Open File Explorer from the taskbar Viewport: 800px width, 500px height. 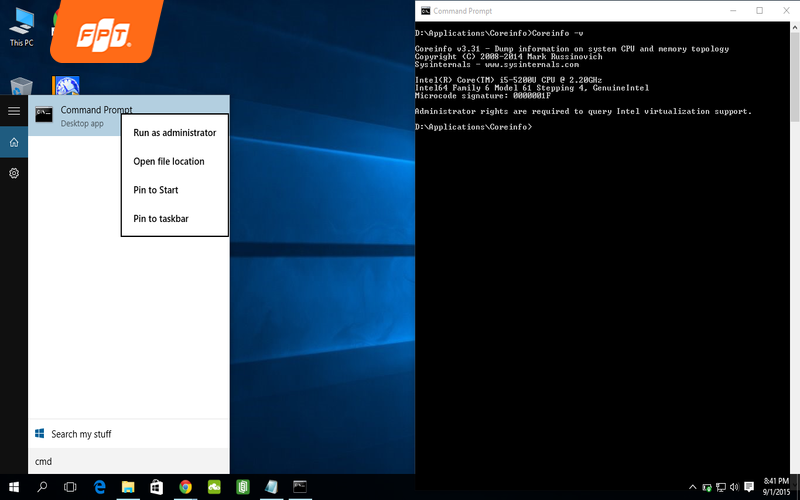(x=128, y=487)
